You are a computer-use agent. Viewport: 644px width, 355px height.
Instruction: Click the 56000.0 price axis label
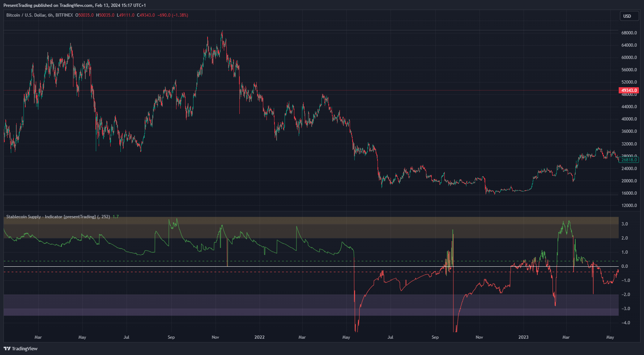click(629, 70)
